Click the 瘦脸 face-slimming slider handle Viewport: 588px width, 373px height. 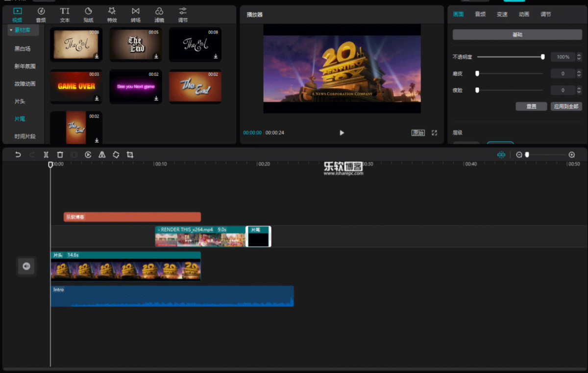pos(477,90)
